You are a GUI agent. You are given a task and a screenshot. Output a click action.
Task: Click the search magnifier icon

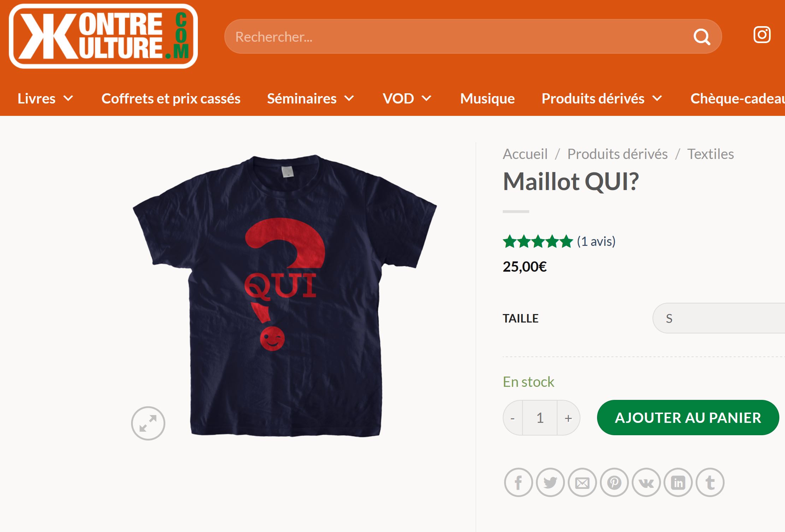[702, 37]
